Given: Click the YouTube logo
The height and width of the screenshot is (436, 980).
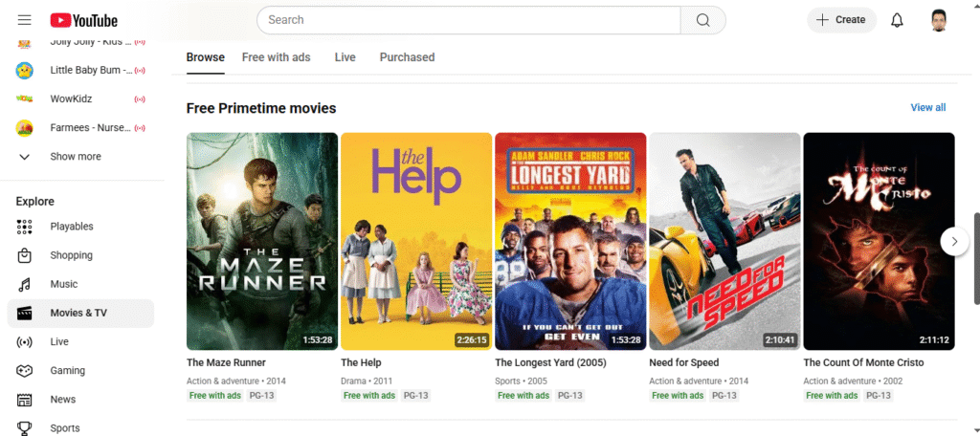Looking at the screenshot, I should point(84,20).
